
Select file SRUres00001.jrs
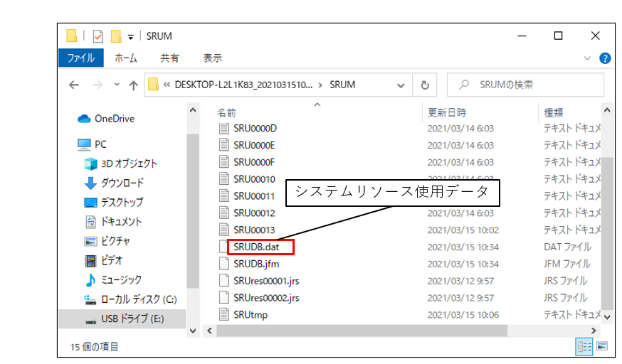[266, 282]
